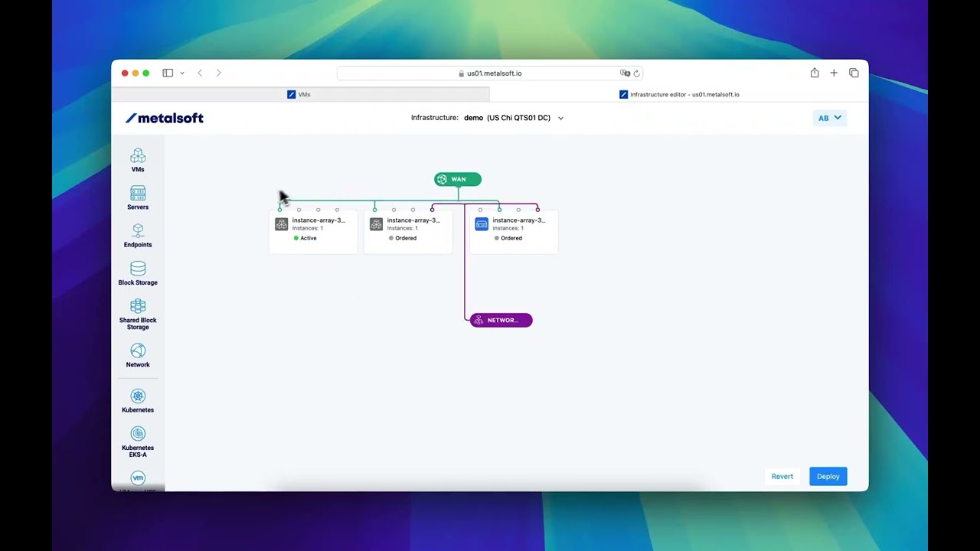This screenshot has width=980, height=551.
Task: Click the translate icon in the address bar
Action: coord(625,73)
